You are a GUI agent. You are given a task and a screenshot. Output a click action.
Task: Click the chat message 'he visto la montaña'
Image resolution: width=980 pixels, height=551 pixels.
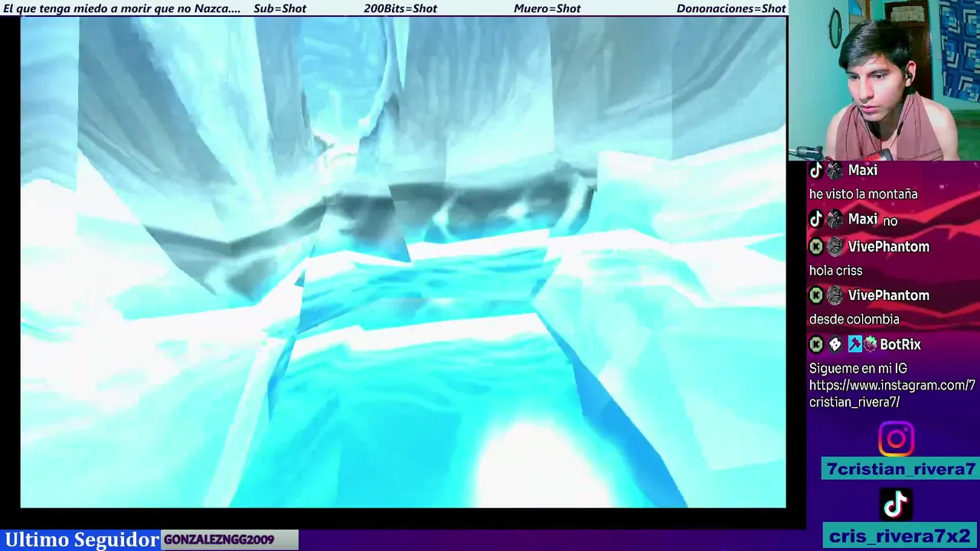pos(863,194)
